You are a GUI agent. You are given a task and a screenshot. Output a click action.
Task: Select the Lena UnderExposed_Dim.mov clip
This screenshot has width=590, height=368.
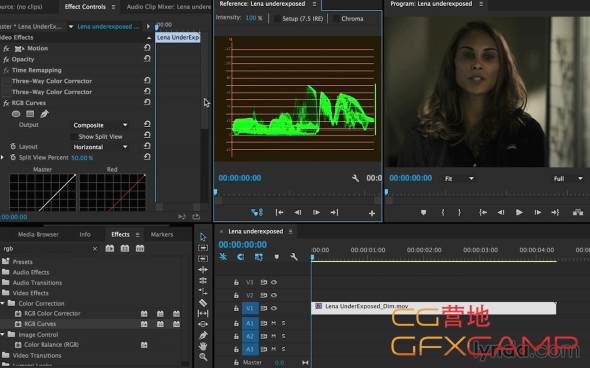point(434,308)
